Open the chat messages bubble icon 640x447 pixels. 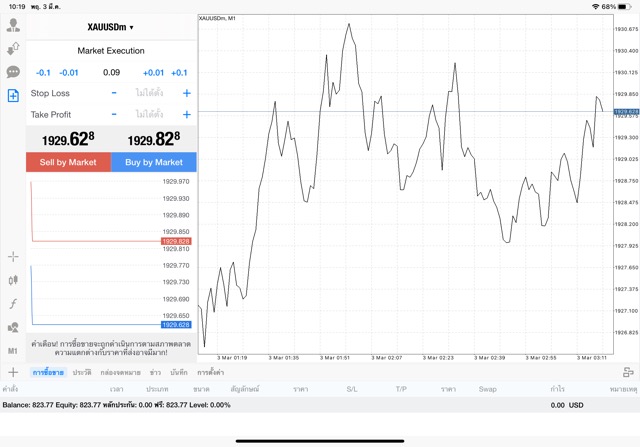point(13,72)
